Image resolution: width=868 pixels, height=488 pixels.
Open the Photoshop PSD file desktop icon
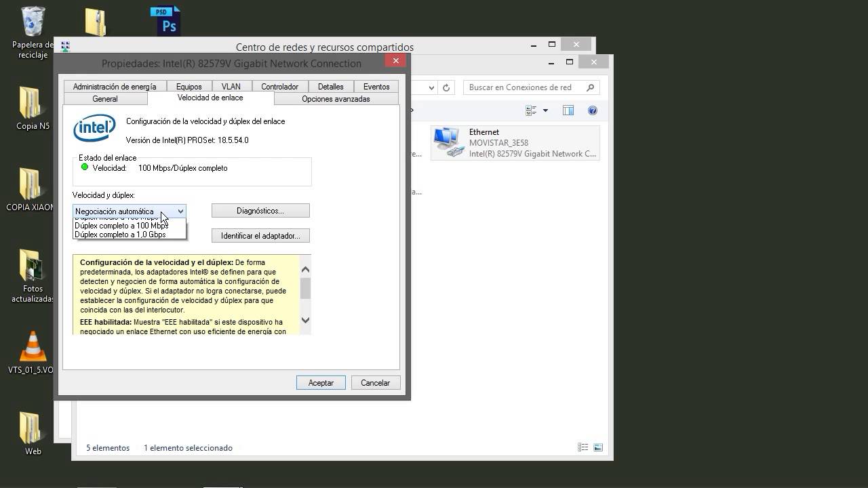point(166,20)
